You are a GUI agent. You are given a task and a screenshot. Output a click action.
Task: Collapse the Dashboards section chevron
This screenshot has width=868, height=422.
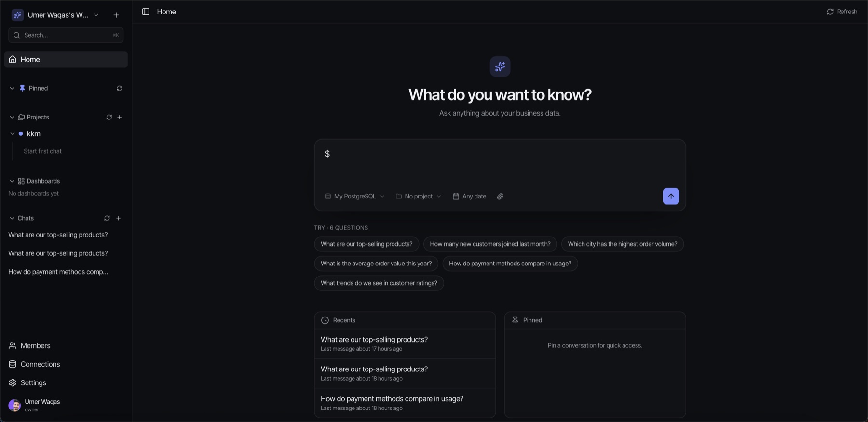[12, 181]
